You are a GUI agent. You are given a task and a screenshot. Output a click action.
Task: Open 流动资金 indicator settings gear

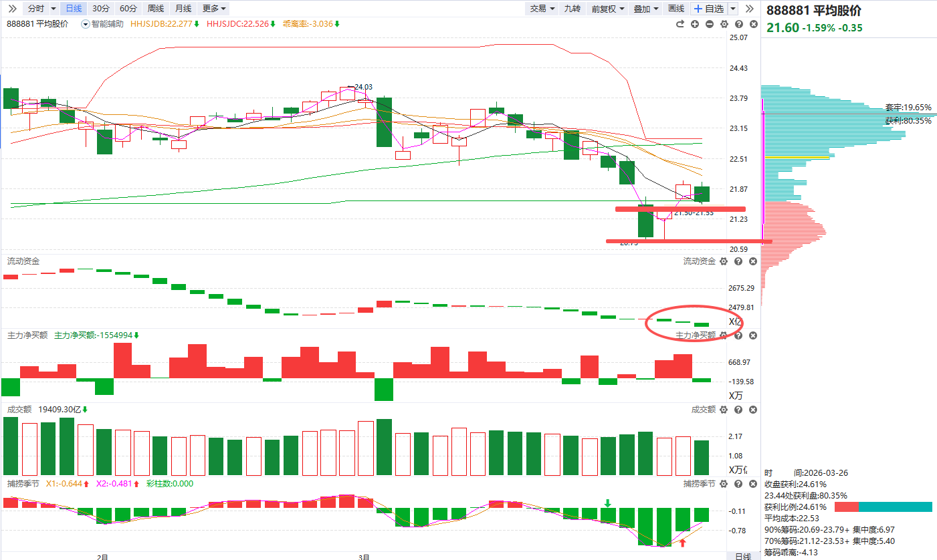[x=722, y=261]
